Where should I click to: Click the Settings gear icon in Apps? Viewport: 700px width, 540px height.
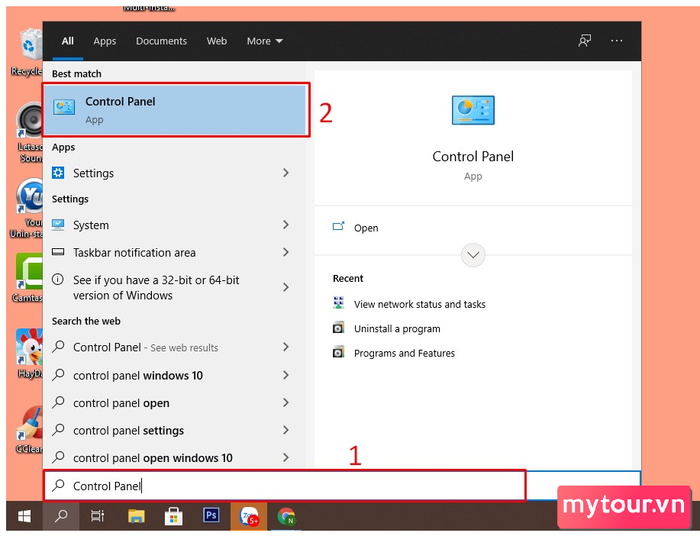[58, 173]
